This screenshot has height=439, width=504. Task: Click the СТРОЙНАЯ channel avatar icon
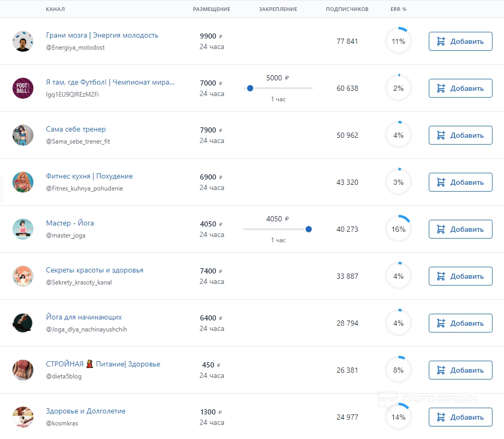tap(23, 370)
